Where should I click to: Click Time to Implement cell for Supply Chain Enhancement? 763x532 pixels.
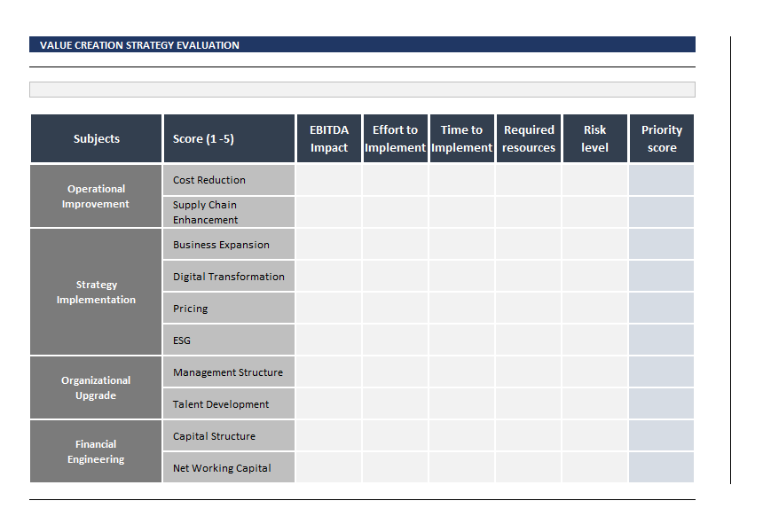pyautogui.click(x=461, y=212)
